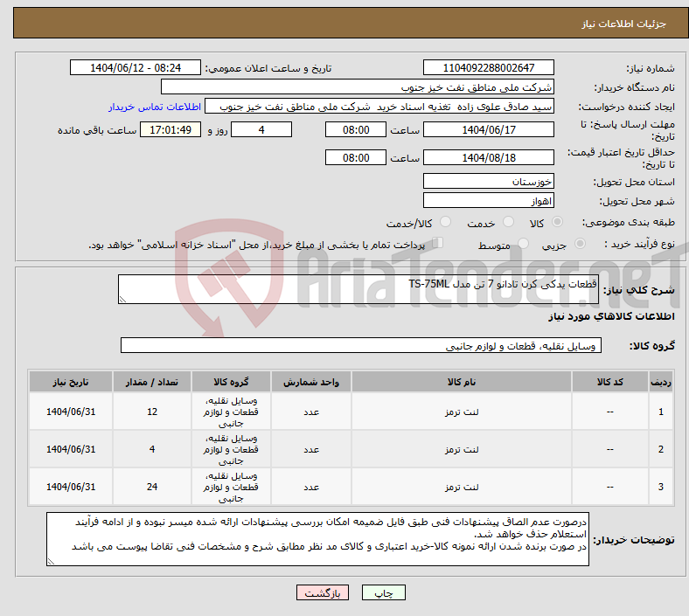Click the buyer organization name field
This screenshot has height=616, width=689.
tap(358, 87)
